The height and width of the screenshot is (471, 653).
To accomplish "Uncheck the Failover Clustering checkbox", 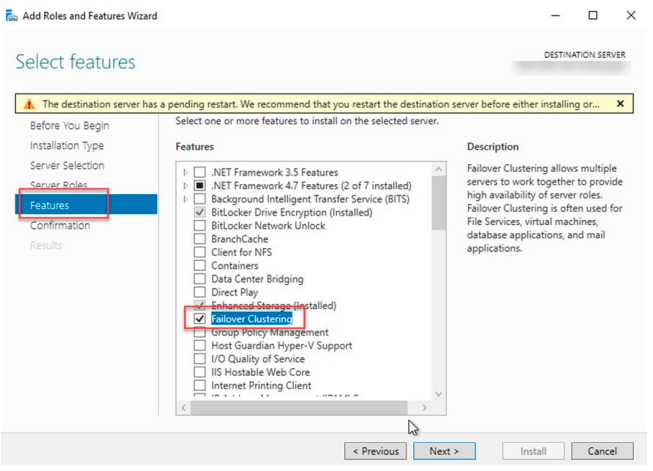I will (x=200, y=319).
